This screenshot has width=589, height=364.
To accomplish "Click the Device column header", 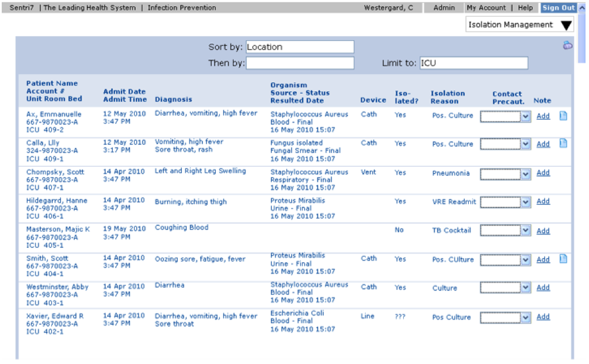I will [x=373, y=100].
